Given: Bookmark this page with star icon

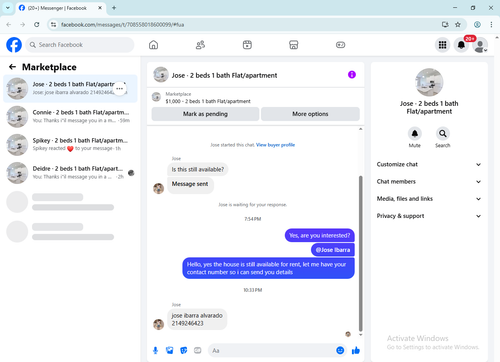Looking at the screenshot, I should [x=458, y=24].
